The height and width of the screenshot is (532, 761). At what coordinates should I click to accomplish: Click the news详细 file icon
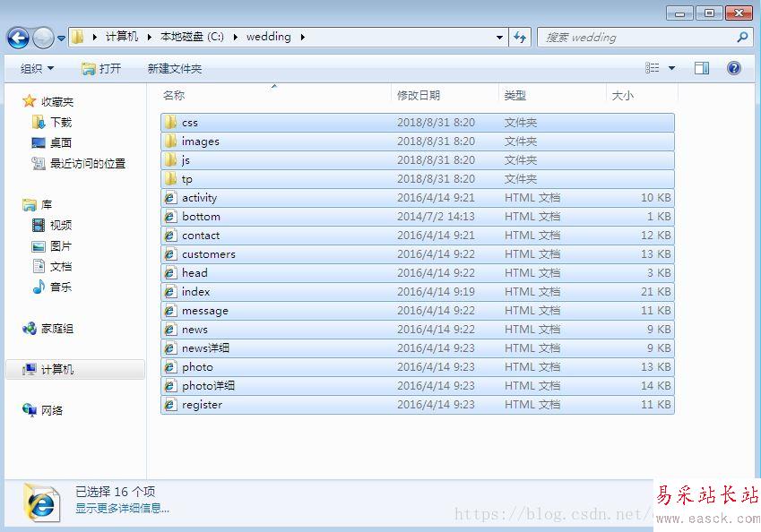point(170,348)
